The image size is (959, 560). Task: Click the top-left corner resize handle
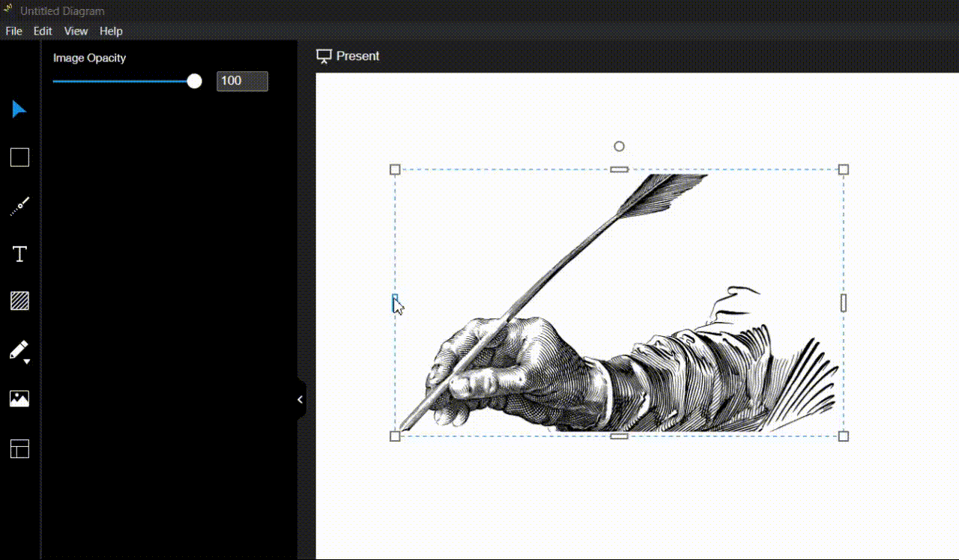pyautogui.click(x=395, y=169)
